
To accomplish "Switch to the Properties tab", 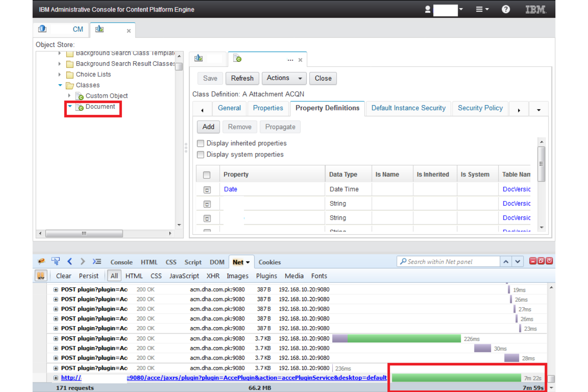I will (268, 108).
